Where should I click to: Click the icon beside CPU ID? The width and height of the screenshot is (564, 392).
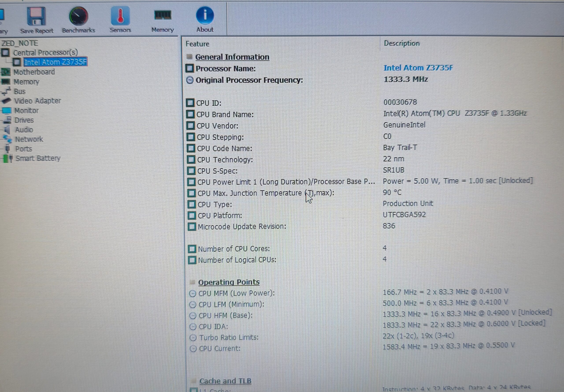(x=190, y=103)
